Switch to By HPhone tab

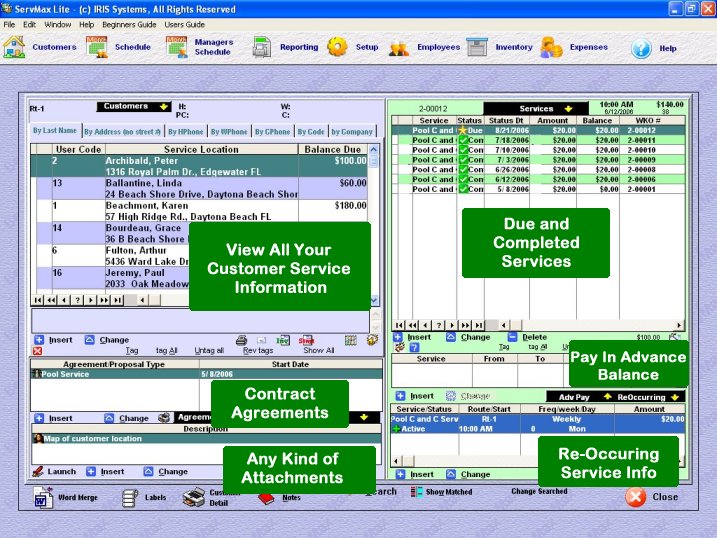[185, 132]
